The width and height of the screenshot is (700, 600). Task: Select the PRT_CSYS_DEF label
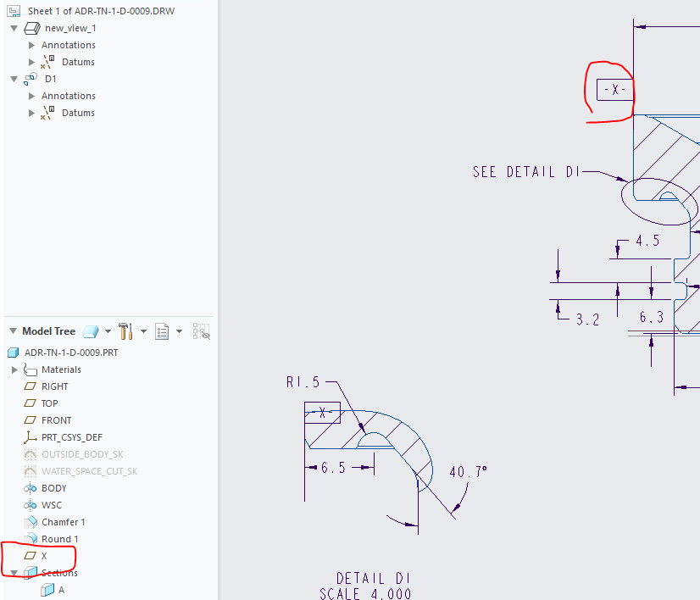pos(72,437)
